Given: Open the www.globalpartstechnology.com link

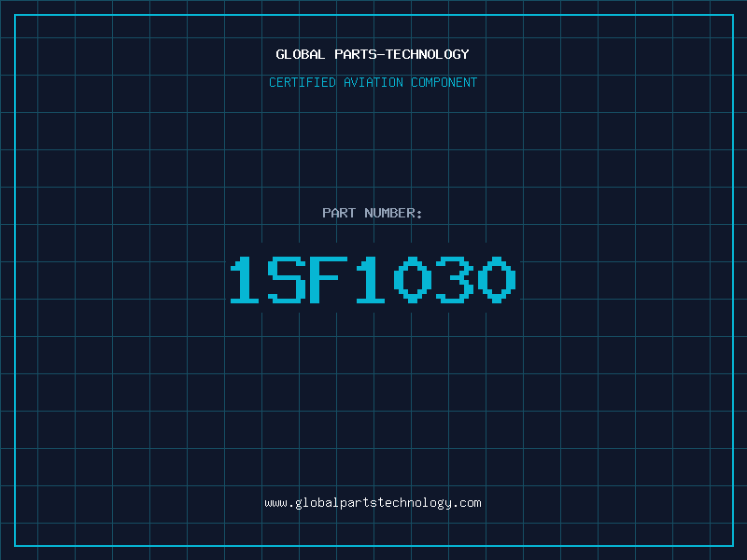Looking at the screenshot, I should [x=373, y=503].
